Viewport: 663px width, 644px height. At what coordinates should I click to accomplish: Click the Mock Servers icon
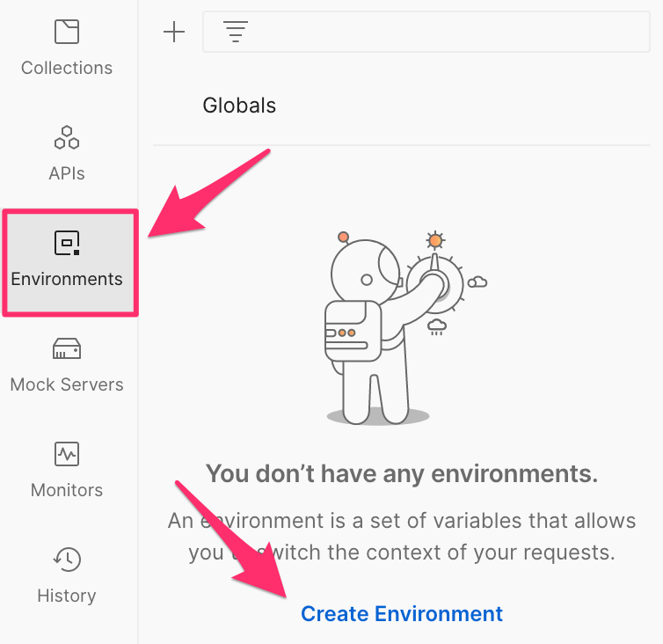[67, 349]
